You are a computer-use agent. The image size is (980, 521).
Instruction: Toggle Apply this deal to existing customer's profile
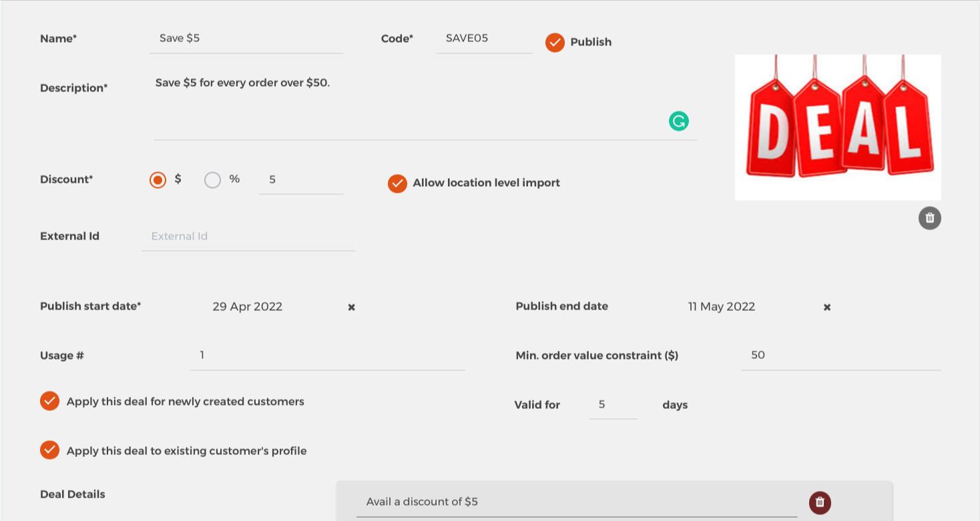(49, 450)
